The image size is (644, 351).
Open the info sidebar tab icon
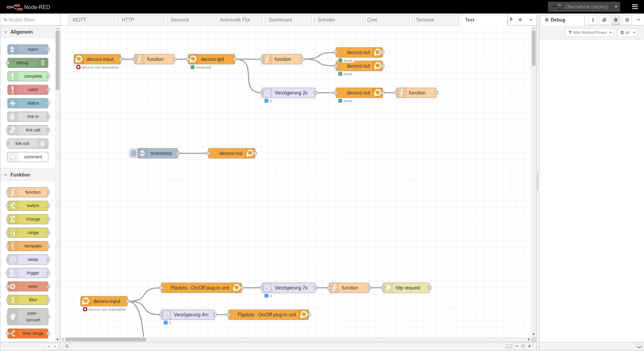click(x=593, y=20)
